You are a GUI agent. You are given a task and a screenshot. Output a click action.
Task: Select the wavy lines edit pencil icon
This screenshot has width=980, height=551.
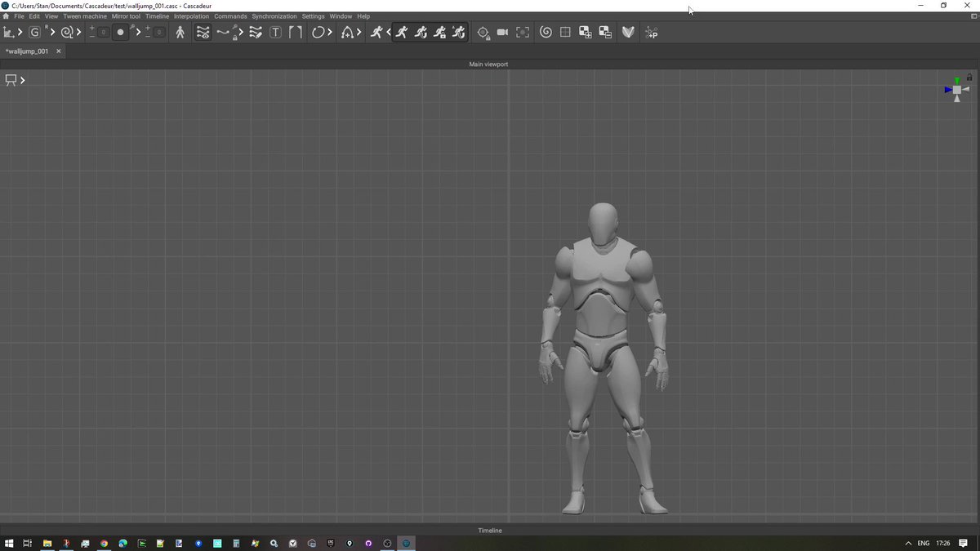[256, 33]
